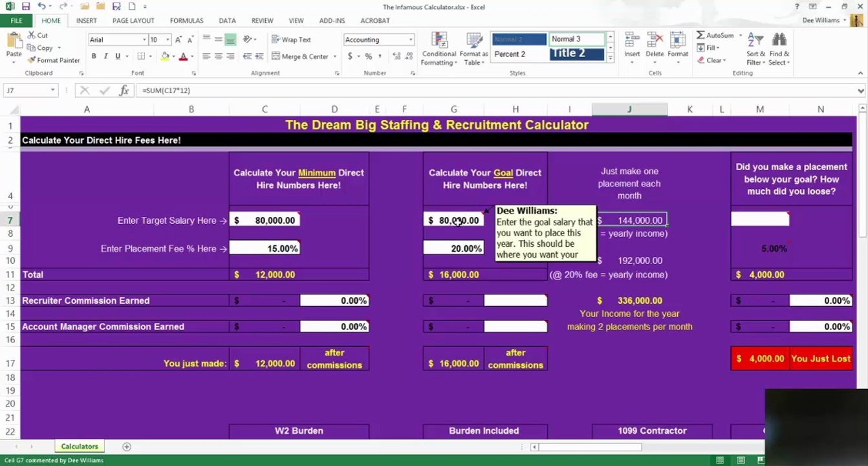Switch to the FORMULAS tab
Viewport: 868px width, 466px height.
point(186,21)
